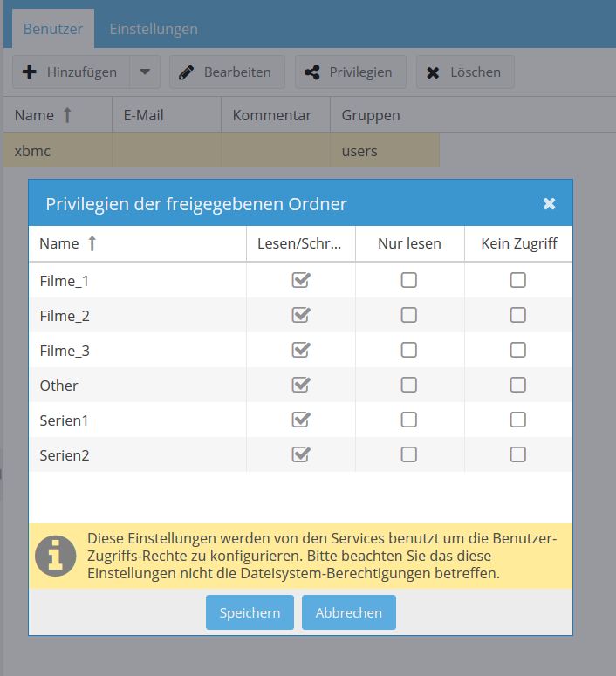Click the pencil icon on Bearbeiten
The image size is (616, 676).
point(187,72)
